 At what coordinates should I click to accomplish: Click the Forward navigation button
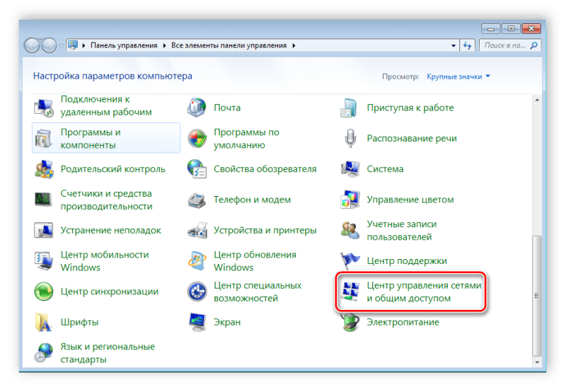(x=49, y=45)
